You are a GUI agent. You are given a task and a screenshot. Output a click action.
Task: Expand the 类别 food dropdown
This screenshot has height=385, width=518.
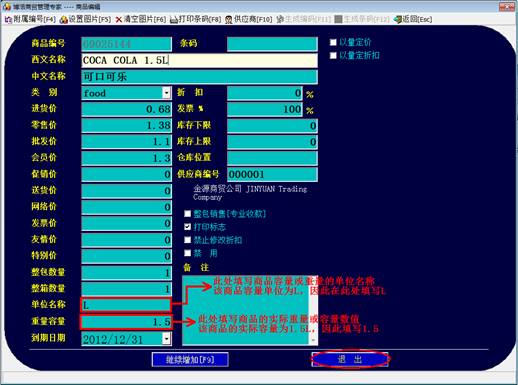(x=166, y=92)
